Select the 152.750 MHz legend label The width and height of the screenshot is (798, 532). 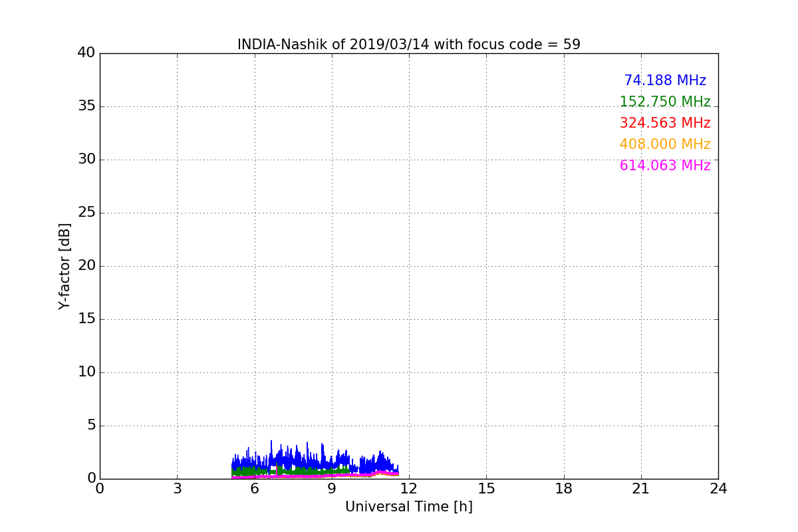tap(665, 102)
